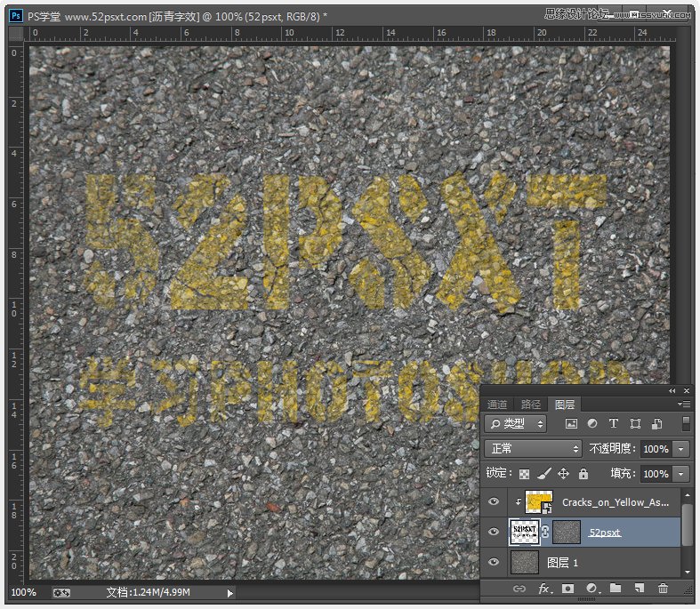The height and width of the screenshot is (609, 700).
Task: Click the 文档:1.24M/4.99M status text
Action: coord(148,592)
